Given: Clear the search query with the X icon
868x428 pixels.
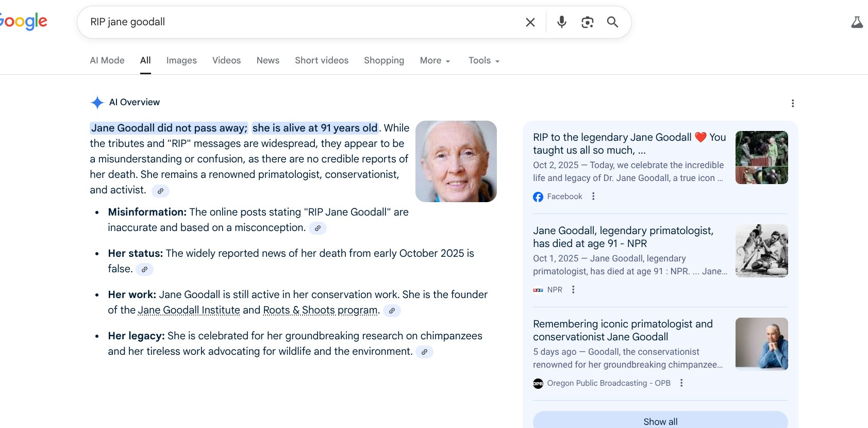Looking at the screenshot, I should click(530, 22).
